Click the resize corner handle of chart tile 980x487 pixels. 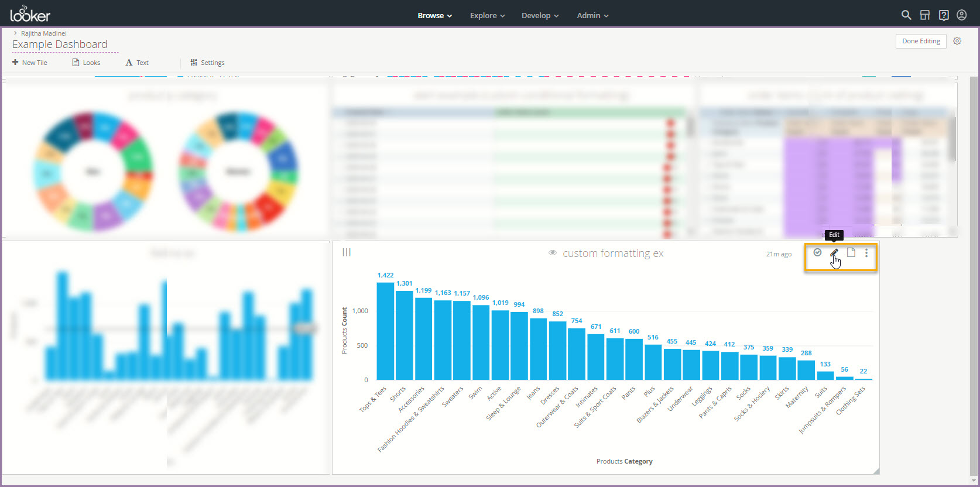(876, 471)
